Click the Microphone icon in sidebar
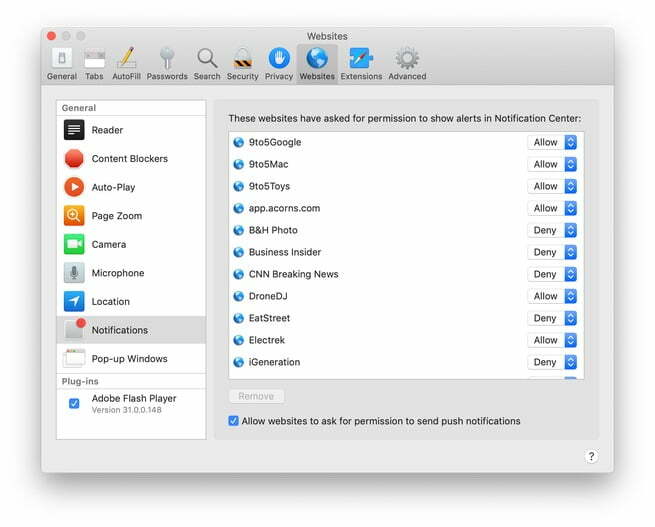This screenshot has width=655, height=527. coord(74,273)
